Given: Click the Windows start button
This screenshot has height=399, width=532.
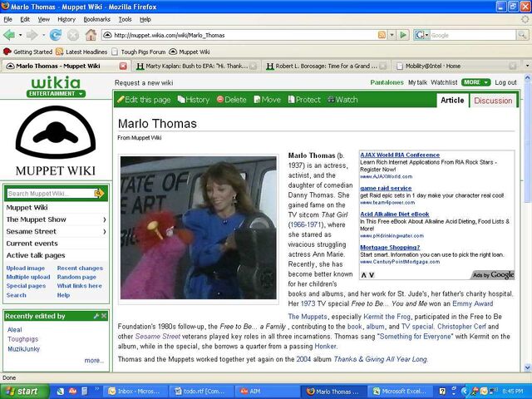Looking at the screenshot, I should click(24, 392).
